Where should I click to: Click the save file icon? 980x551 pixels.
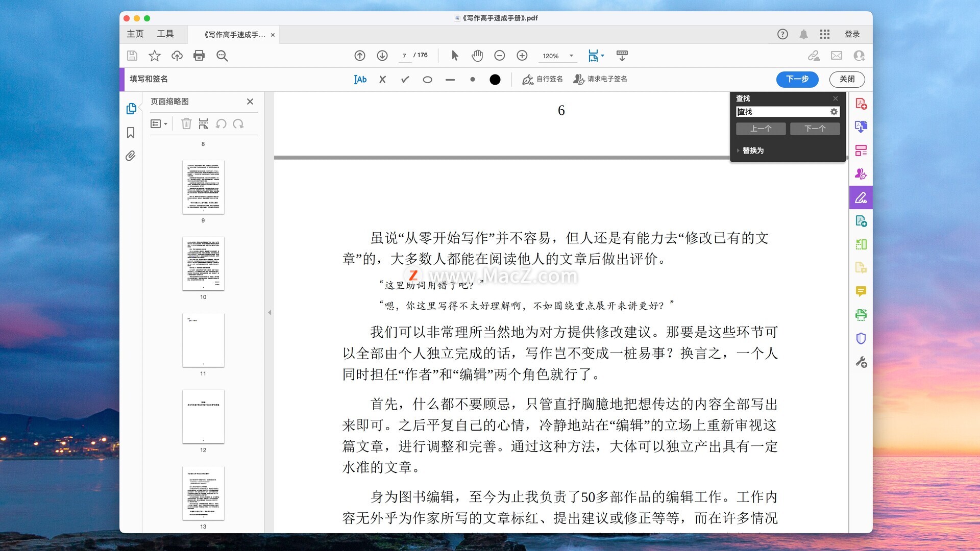click(132, 56)
